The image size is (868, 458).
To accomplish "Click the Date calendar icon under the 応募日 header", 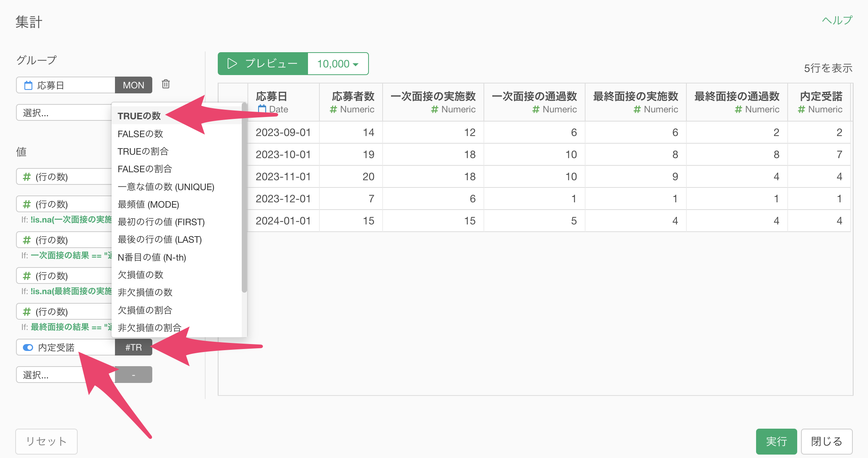I will coord(262,109).
